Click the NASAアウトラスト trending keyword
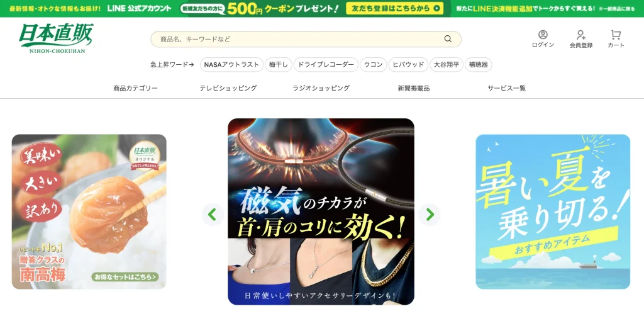644x316 pixels. pos(231,64)
